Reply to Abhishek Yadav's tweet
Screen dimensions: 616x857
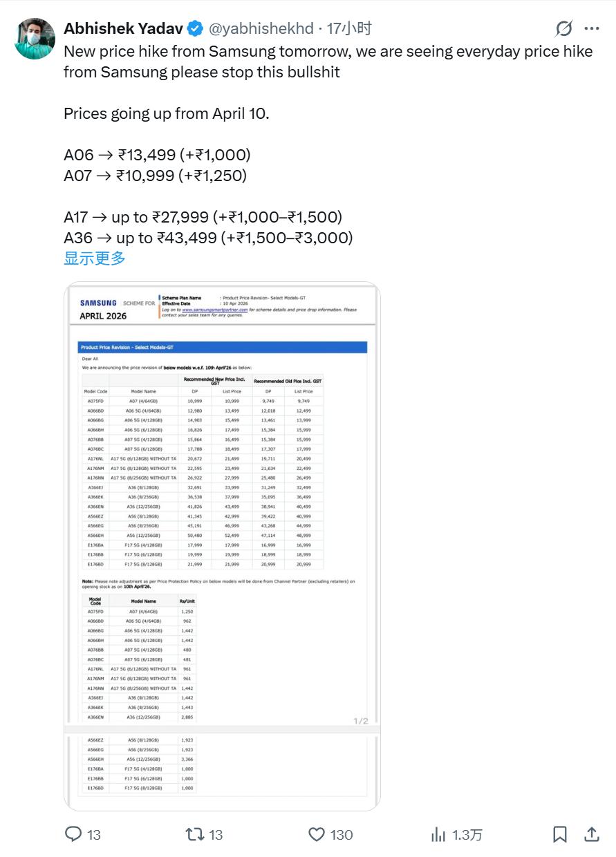[74, 834]
